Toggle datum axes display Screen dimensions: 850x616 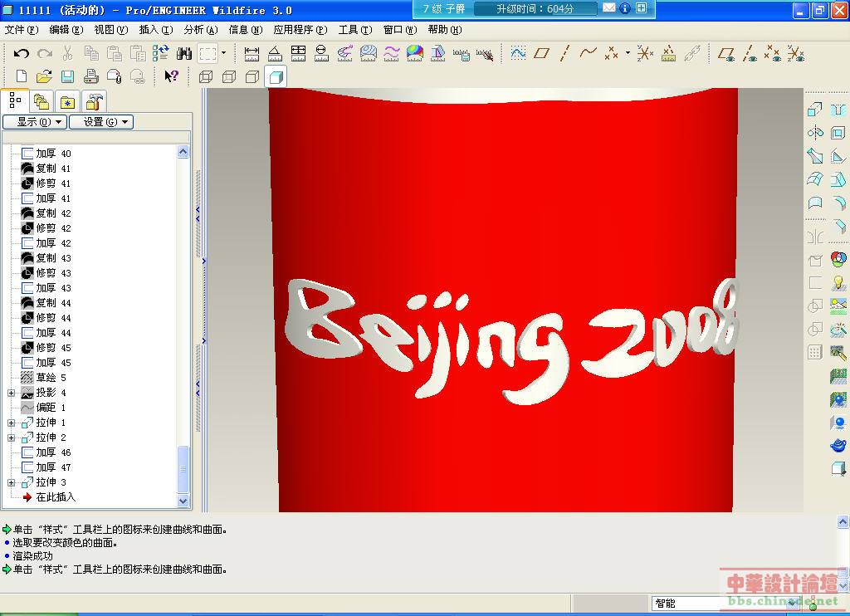coord(750,53)
